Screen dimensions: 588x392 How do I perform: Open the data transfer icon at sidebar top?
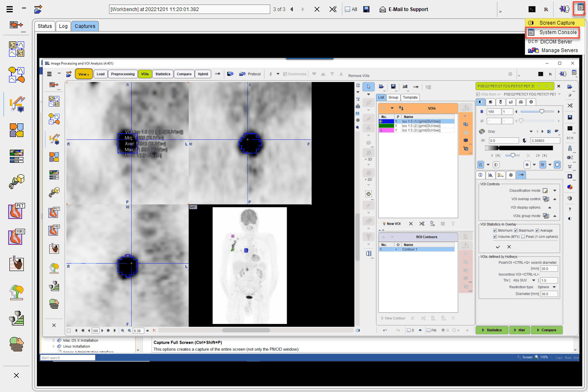(16, 25)
